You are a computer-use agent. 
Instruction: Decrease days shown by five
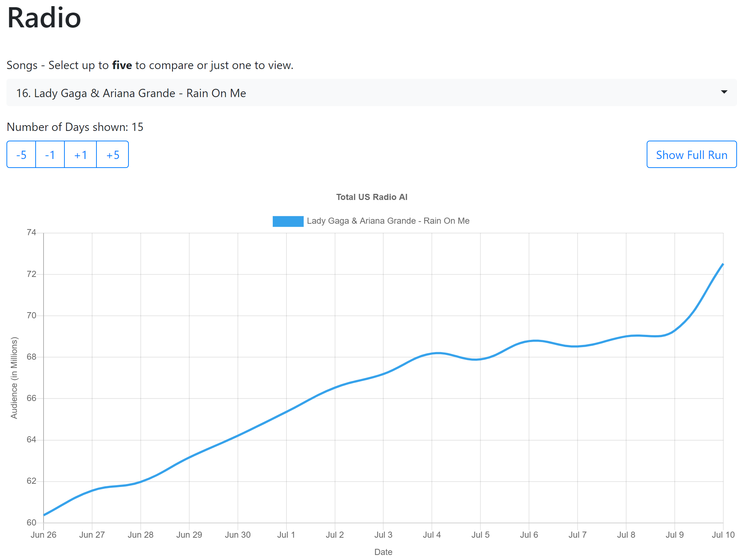click(21, 155)
